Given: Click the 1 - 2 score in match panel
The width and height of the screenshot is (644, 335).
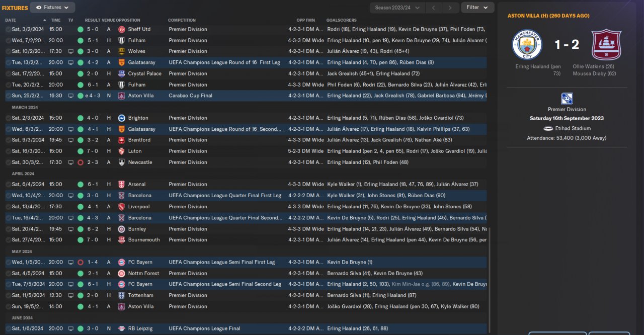Looking at the screenshot, I should pyautogui.click(x=567, y=45).
